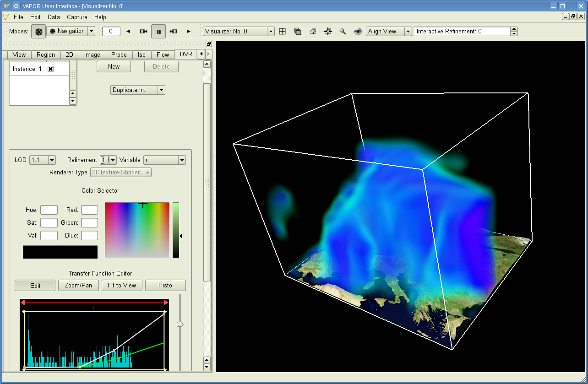Open the mode selection dropdown arrow
This screenshot has width=588, height=384.
click(91, 31)
